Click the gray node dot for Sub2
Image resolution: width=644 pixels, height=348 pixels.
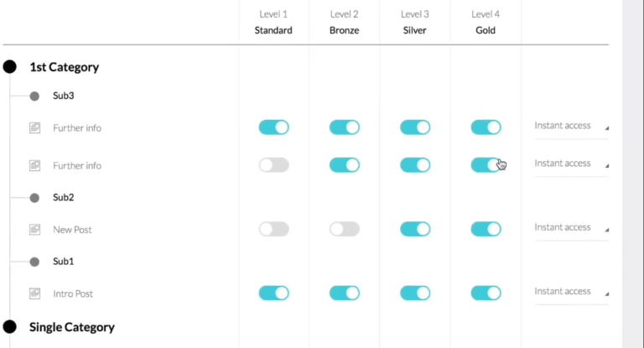pos(34,198)
